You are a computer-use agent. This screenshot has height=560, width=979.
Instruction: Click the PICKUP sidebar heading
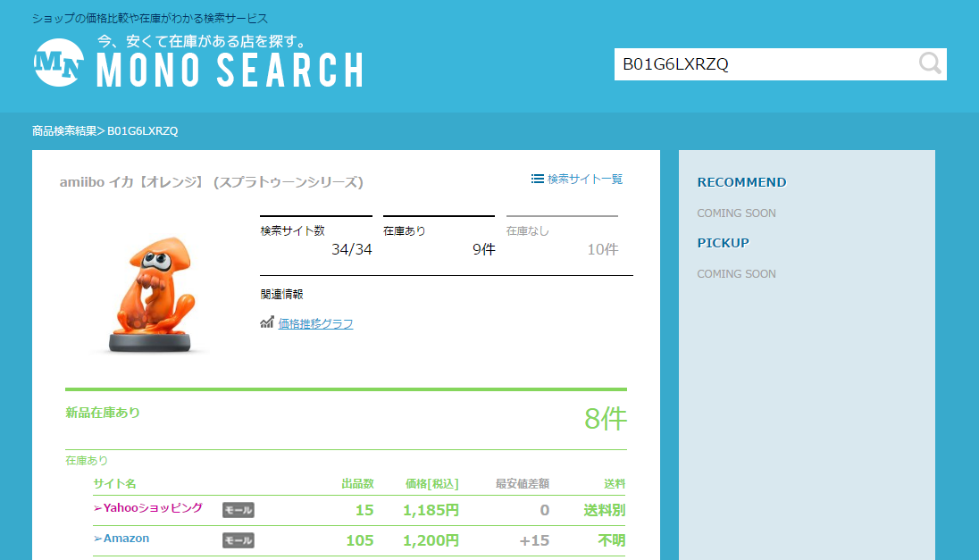click(x=723, y=243)
